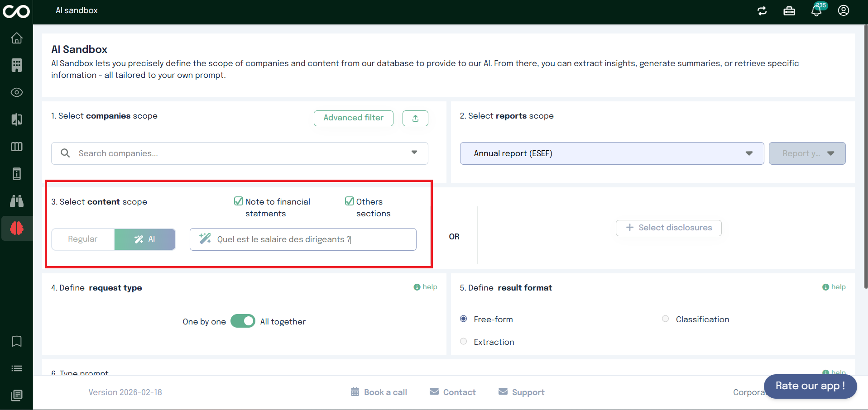Uncheck the Others sections checkbox
This screenshot has height=410, width=868.
349,200
